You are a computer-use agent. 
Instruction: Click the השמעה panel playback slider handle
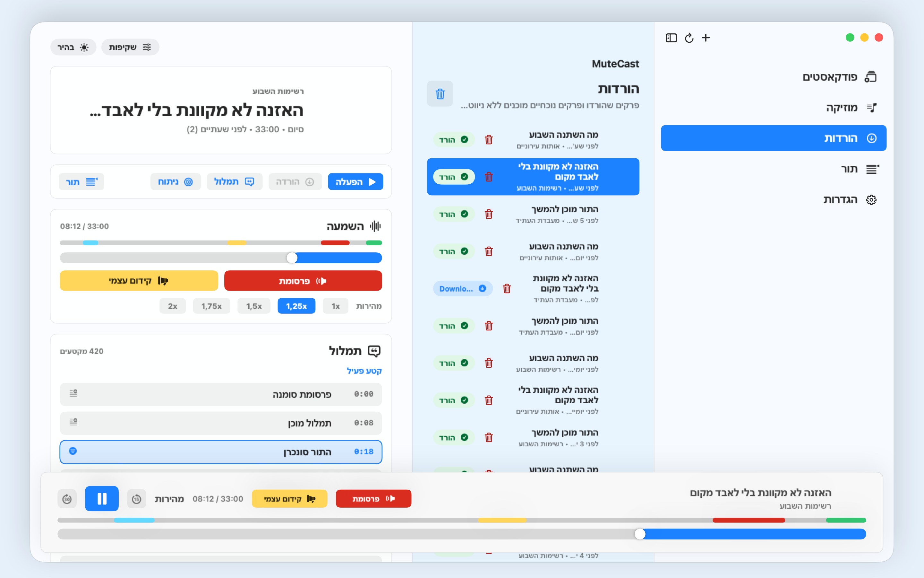tap(292, 258)
